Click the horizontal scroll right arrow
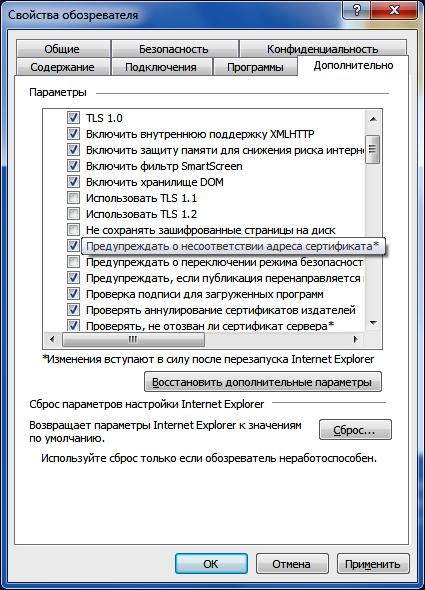The image size is (425, 590). (355, 339)
